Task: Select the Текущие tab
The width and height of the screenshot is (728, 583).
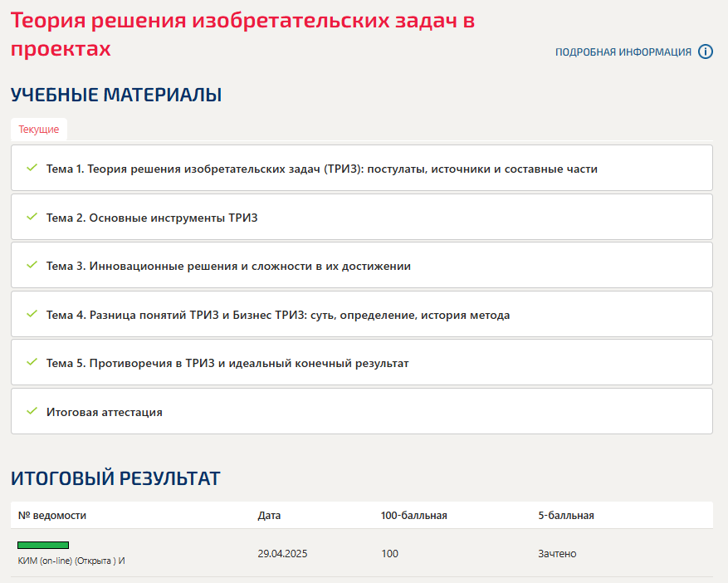Action: pyautogui.click(x=39, y=130)
